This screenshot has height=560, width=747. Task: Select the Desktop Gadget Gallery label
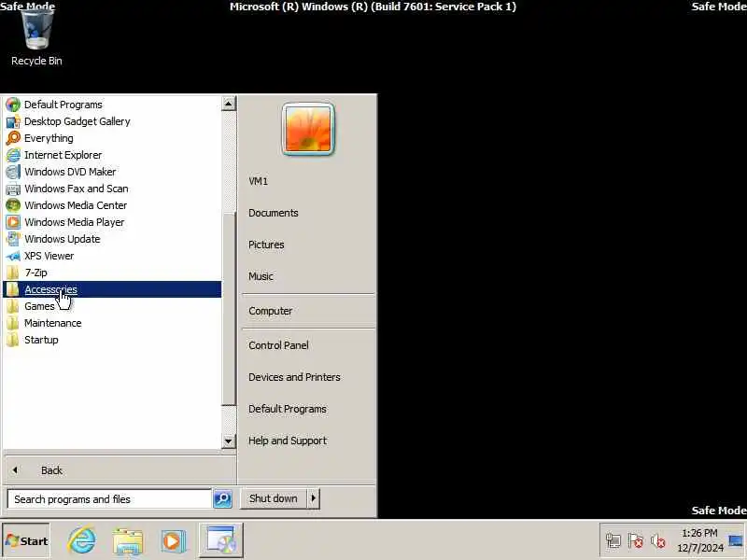coord(78,121)
